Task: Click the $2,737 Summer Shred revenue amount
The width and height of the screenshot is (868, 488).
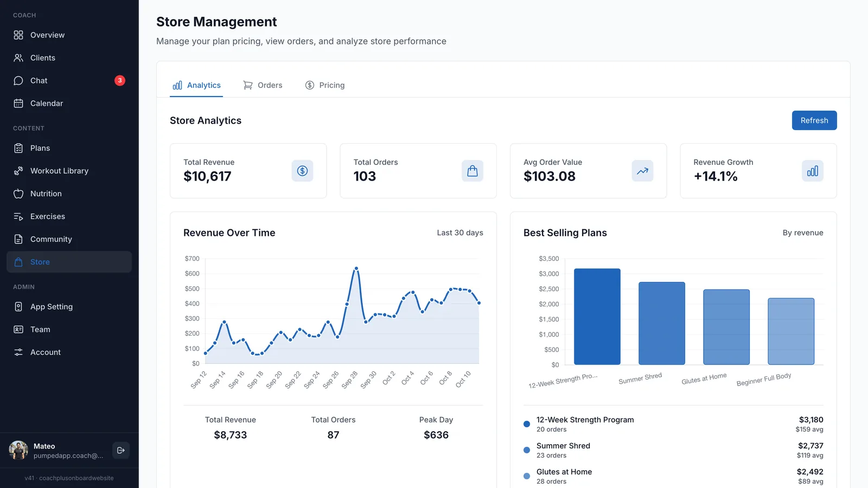Action: tap(810, 446)
